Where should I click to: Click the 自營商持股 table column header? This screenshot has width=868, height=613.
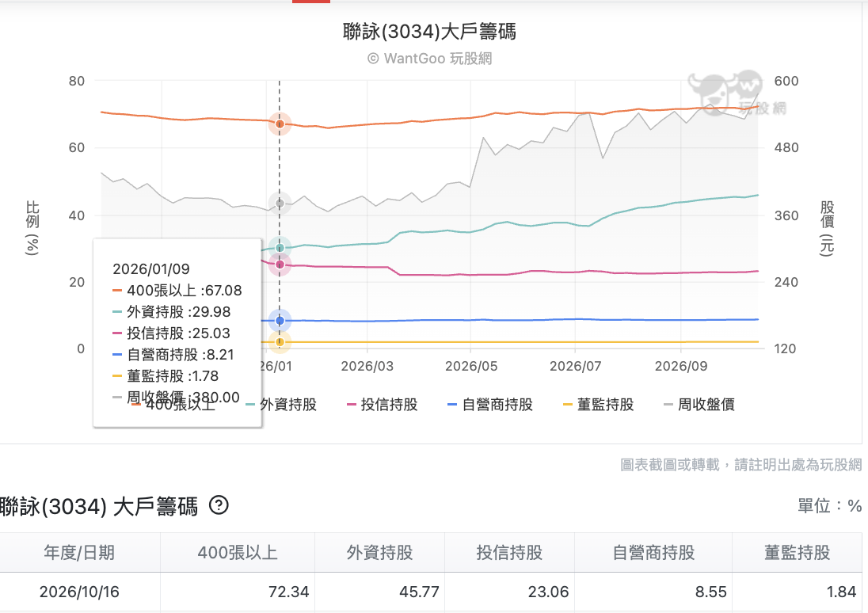653,552
